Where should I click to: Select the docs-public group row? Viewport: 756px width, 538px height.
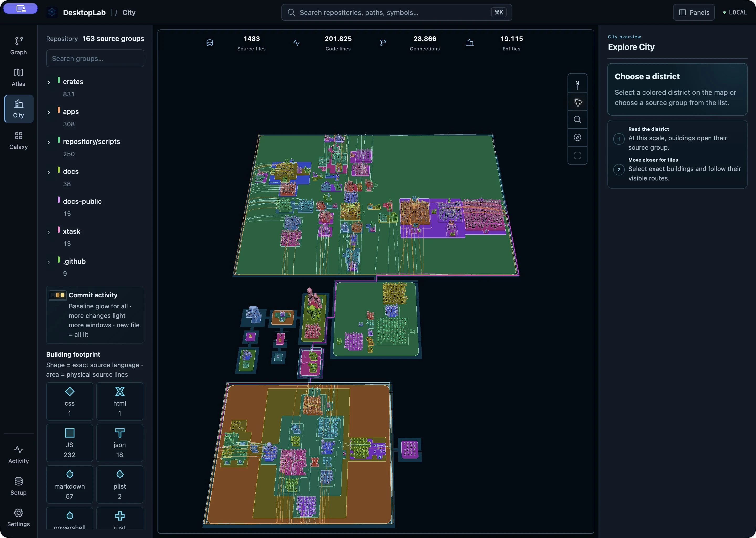[95, 207]
